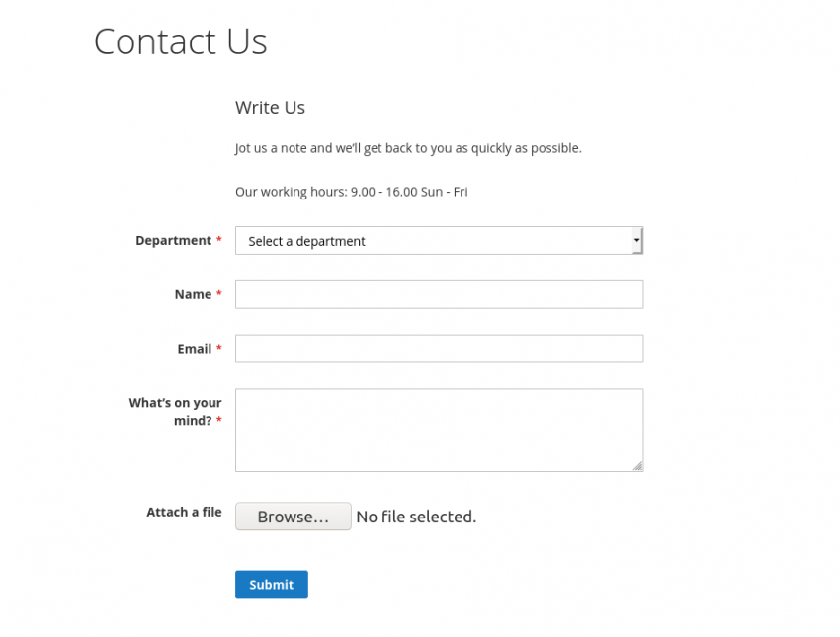The width and height of the screenshot is (840, 637).
Task: Click the 'Write Us' section title
Action: point(269,107)
